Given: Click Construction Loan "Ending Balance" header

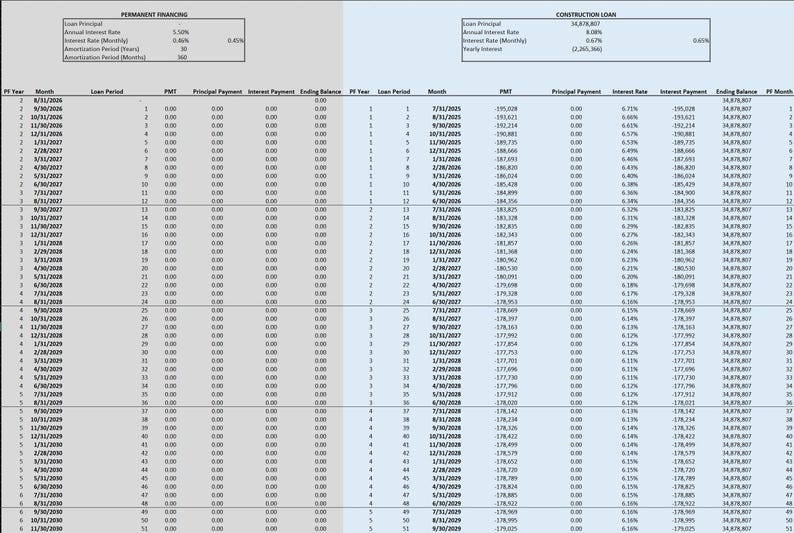Looking at the screenshot, I should pyautogui.click(x=736, y=92).
